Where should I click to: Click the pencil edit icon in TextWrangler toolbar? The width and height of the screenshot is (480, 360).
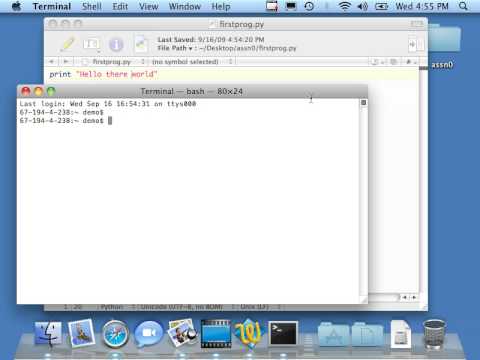coord(69,44)
